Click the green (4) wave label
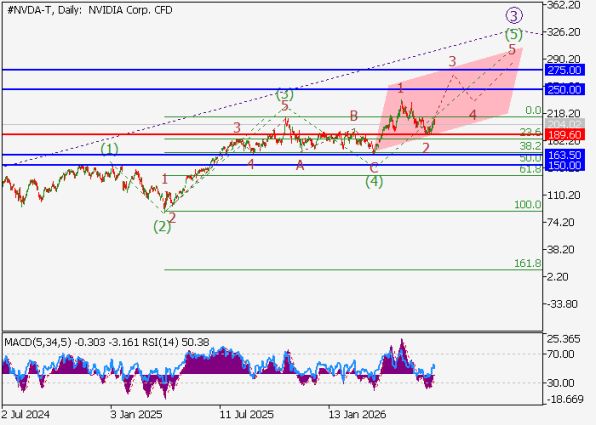 (374, 182)
